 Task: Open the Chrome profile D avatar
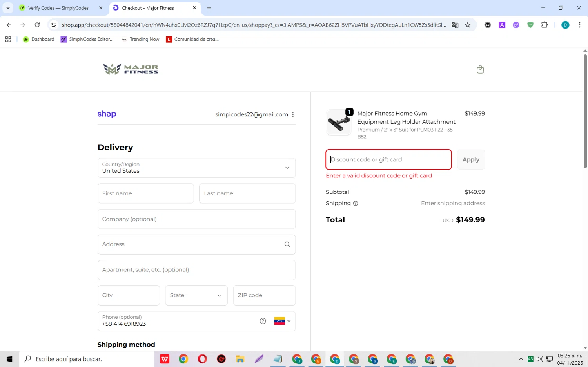coord(565,25)
